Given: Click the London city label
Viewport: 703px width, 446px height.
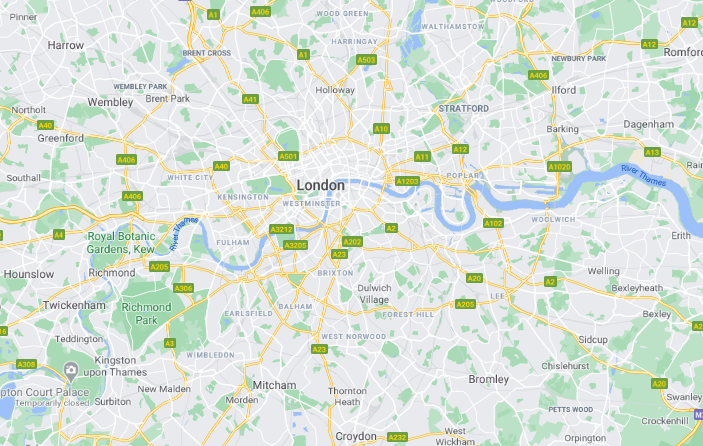Looking at the screenshot, I should pos(321,185).
